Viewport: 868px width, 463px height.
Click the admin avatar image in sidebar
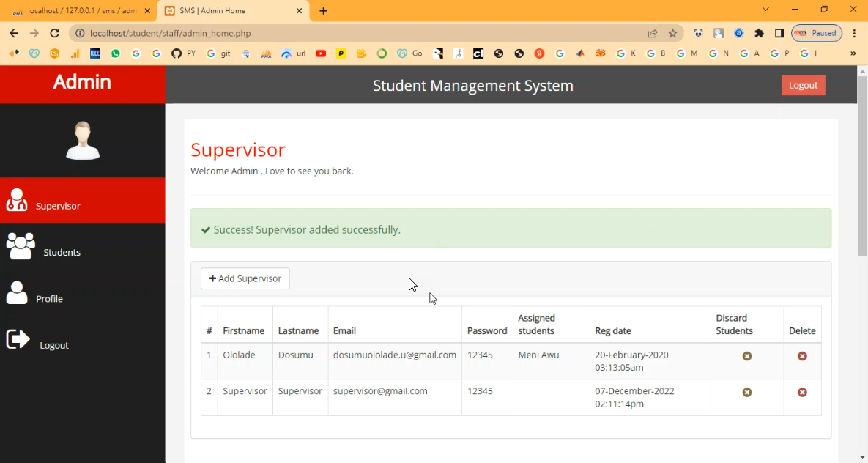(83, 141)
